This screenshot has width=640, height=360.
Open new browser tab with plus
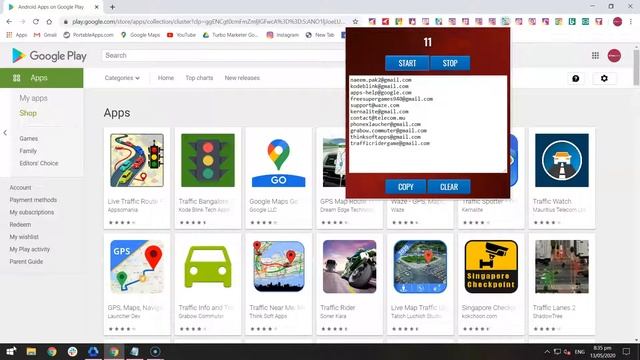(x=112, y=7)
